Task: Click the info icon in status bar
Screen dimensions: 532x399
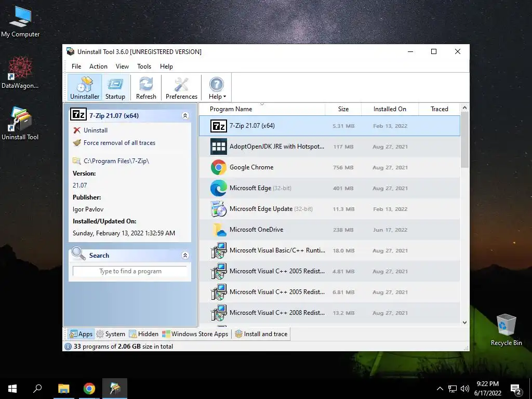Action: 68,347
